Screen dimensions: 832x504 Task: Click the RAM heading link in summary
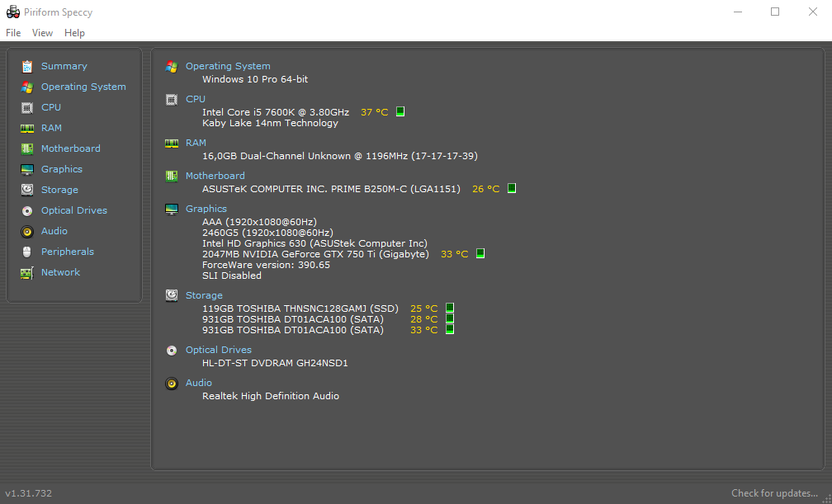pos(196,143)
